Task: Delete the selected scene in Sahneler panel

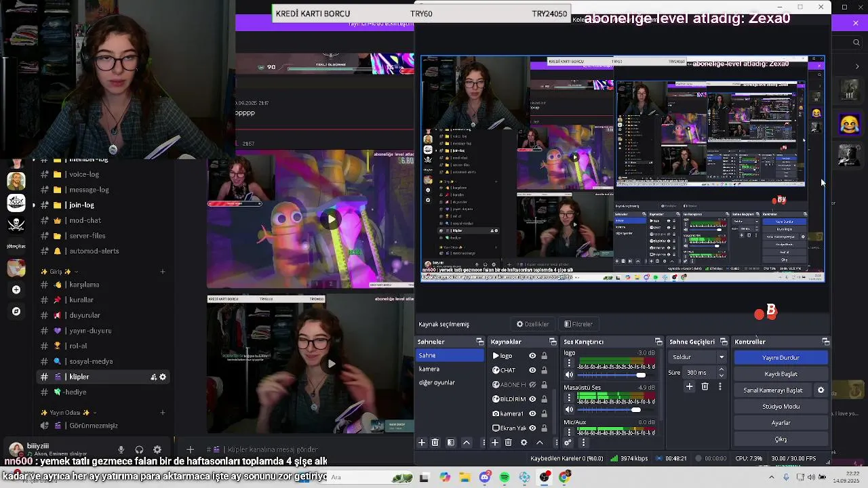Action: pyautogui.click(x=435, y=443)
